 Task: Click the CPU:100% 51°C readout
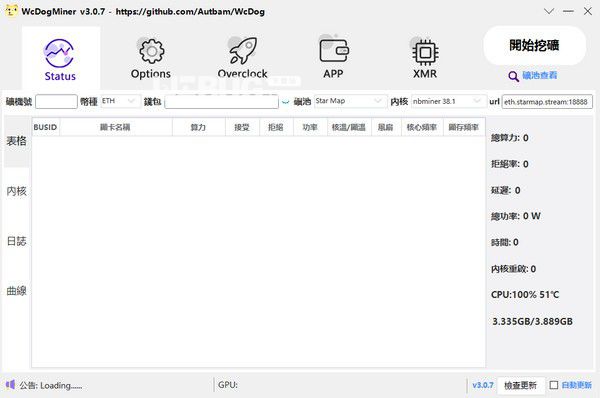point(525,295)
